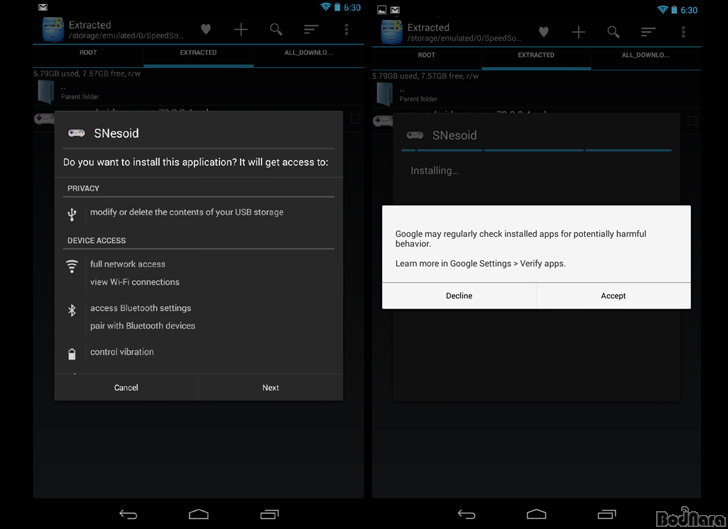The height and width of the screenshot is (529, 728).
Task: Tap the Wi-Fi network access permission icon
Action: 72,266
